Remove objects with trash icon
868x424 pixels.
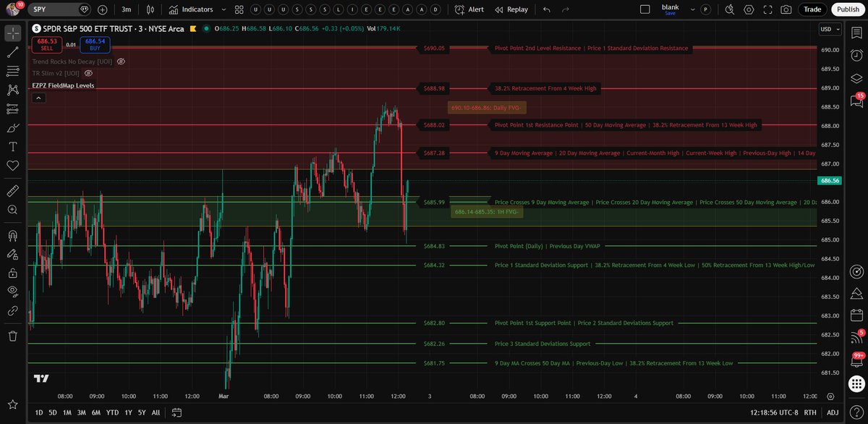pyautogui.click(x=12, y=336)
